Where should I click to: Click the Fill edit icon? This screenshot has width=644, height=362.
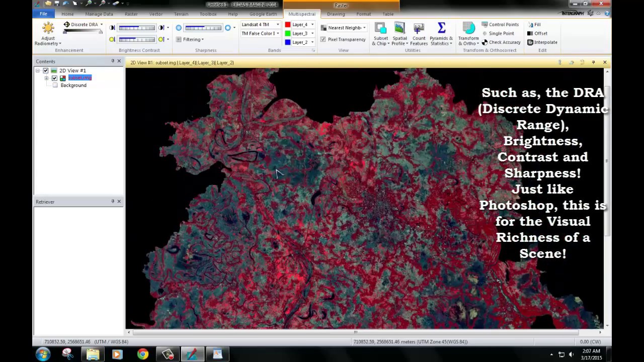(x=530, y=24)
